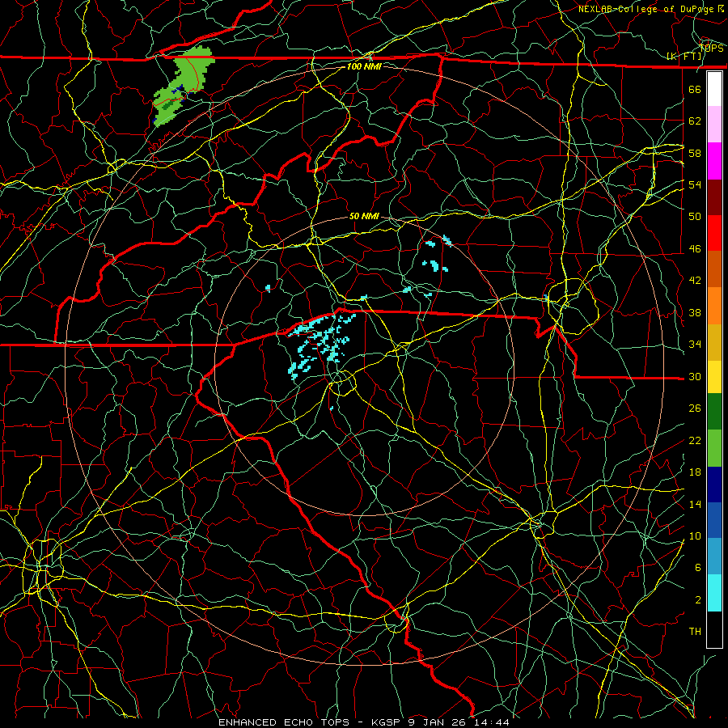Screen dimensions: 728x728
Task: Click the light green 22 kft legend swatch
Action: [x=714, y=448]
